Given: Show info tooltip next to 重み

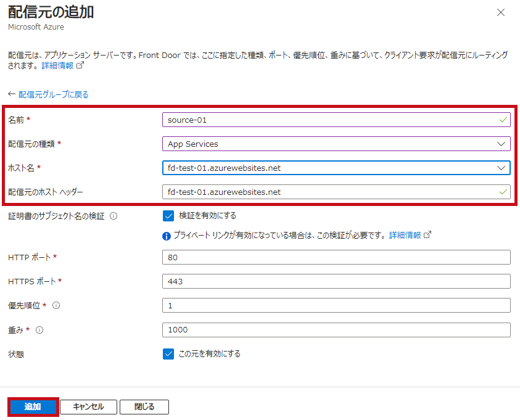Looking at the screenshot, I should 39,330.
